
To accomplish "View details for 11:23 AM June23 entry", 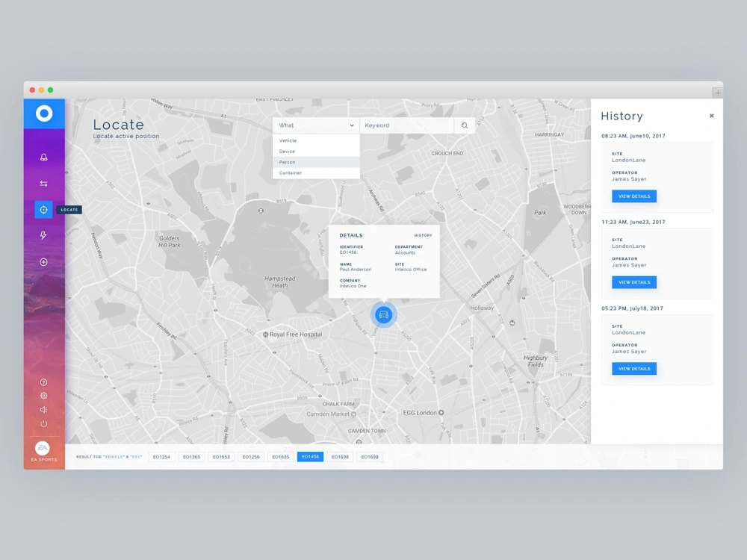I will point(634,282).
